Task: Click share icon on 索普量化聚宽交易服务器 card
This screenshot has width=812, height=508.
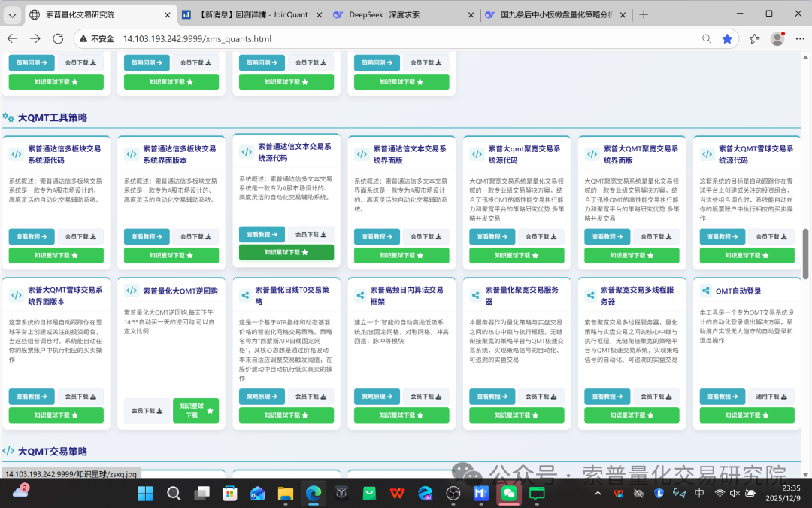Action: point(475,296)
